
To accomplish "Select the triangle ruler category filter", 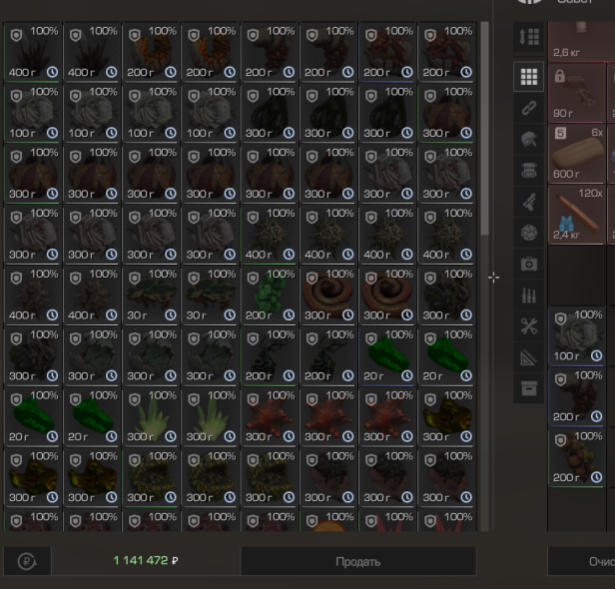I will click(529, 358).
